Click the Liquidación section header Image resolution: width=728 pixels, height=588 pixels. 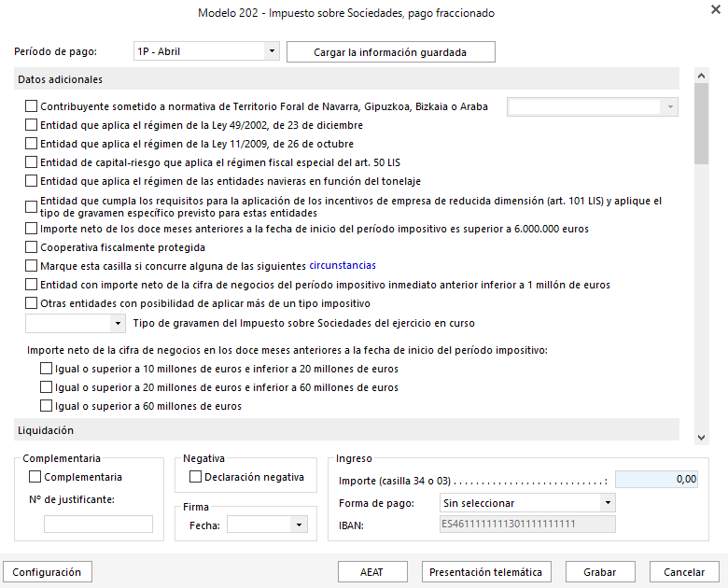point(346,430)
